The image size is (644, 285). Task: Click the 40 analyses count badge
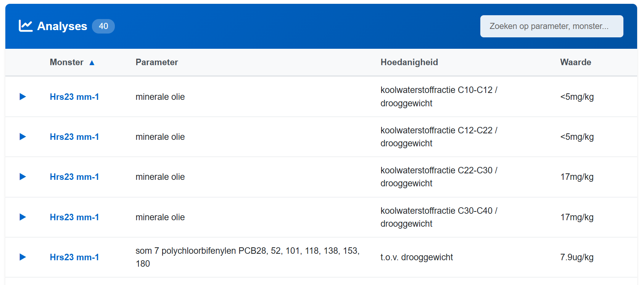coord(103,26)
